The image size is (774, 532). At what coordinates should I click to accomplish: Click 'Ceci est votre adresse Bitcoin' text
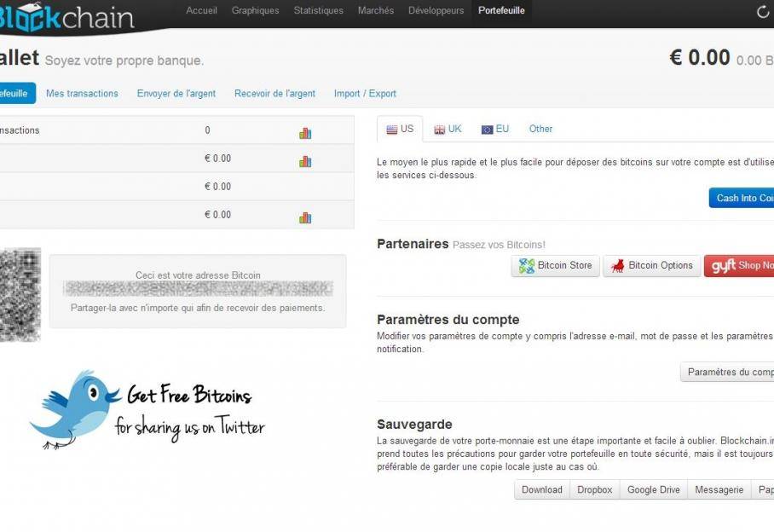[x=198, y=275]
